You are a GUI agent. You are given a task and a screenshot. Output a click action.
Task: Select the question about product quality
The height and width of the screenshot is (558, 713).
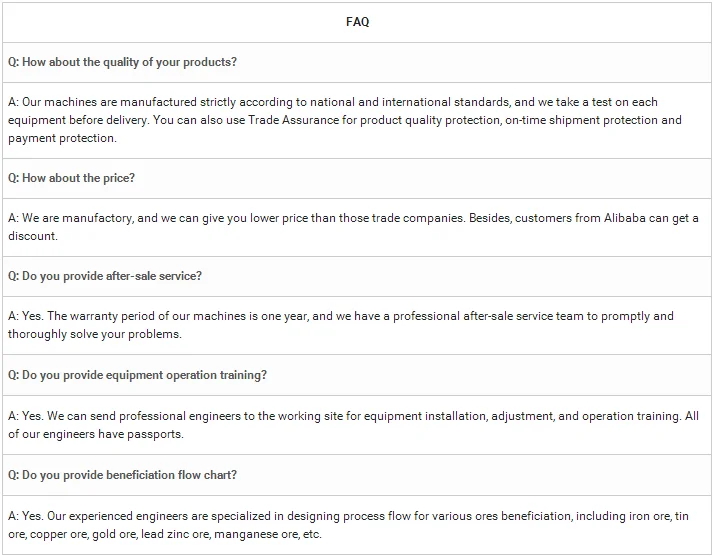click(x=122, y=62)
